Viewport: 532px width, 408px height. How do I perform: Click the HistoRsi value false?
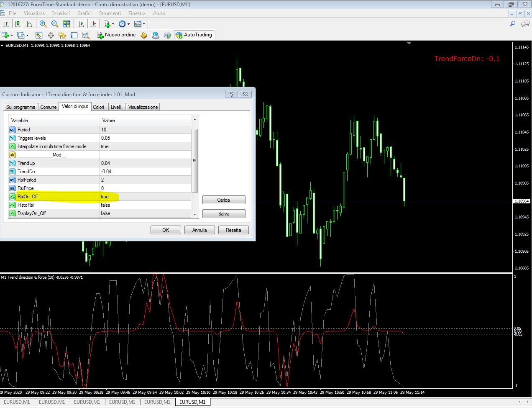point(146,205)
